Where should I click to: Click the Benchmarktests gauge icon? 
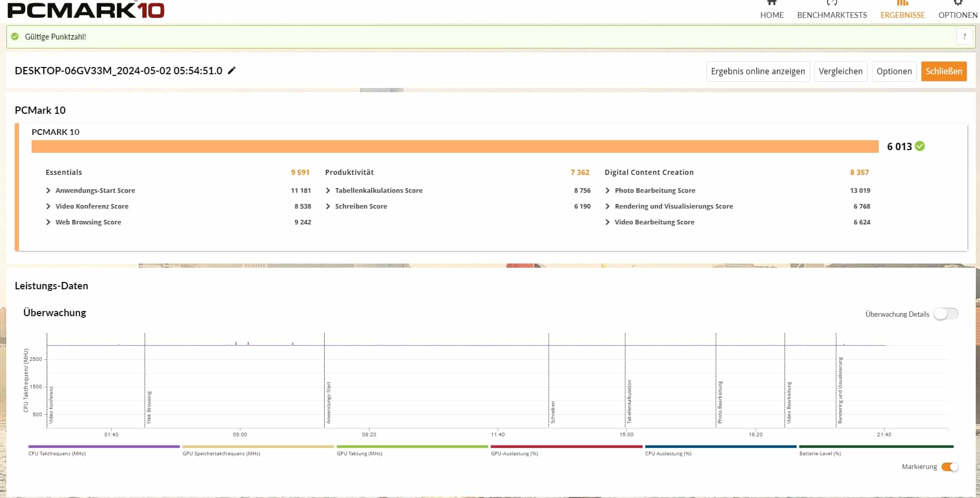tap(832, 3)
